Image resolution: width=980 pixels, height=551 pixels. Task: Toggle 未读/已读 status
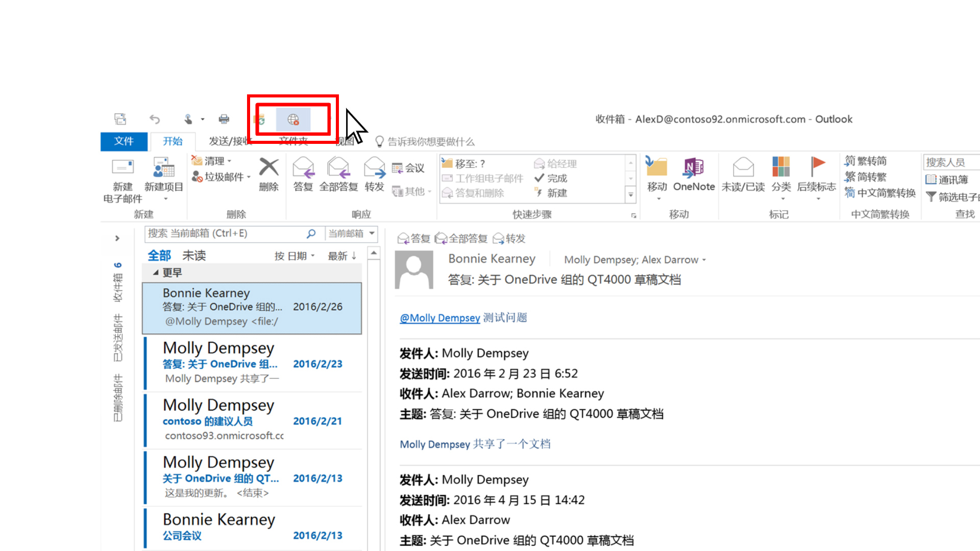[743, 174]
